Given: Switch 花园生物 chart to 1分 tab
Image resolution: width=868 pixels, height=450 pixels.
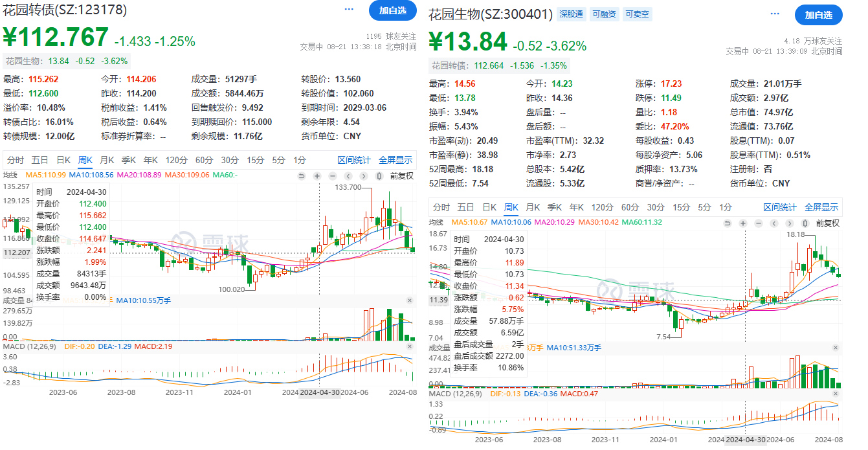Looking at the screenshot, I should [x=726, y=207].
